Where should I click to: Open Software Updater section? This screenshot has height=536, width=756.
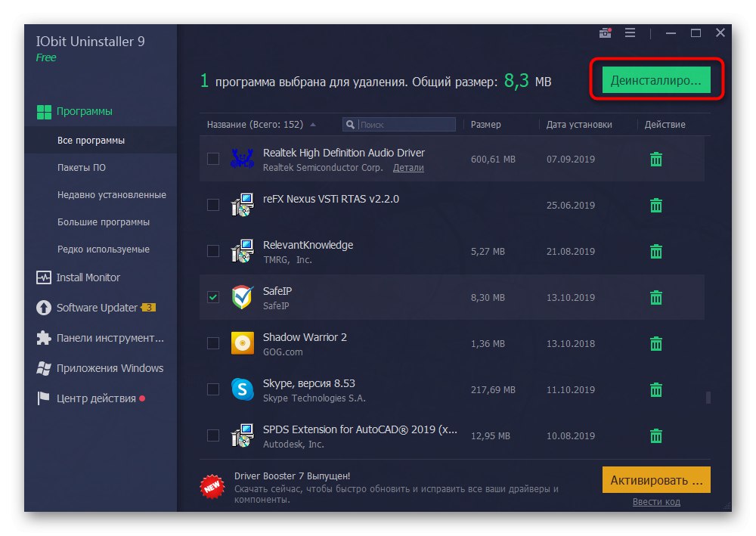click(97, 308)
